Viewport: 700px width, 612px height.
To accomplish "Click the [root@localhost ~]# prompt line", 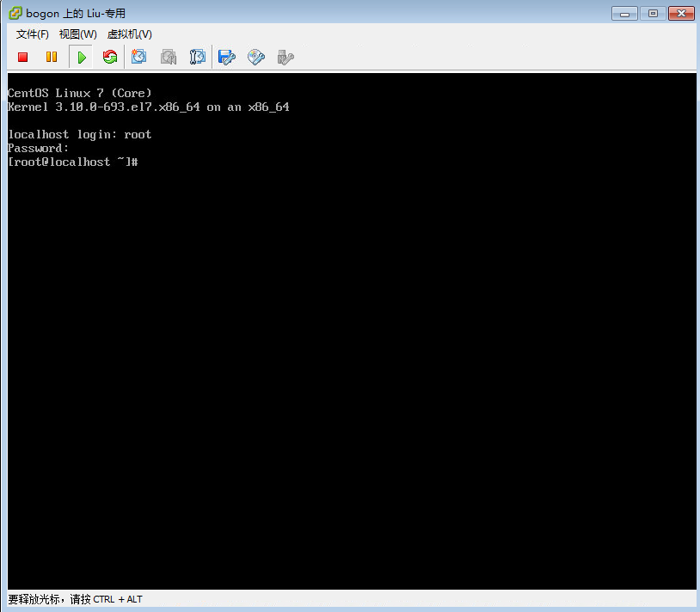I will [x=73, y=162].
